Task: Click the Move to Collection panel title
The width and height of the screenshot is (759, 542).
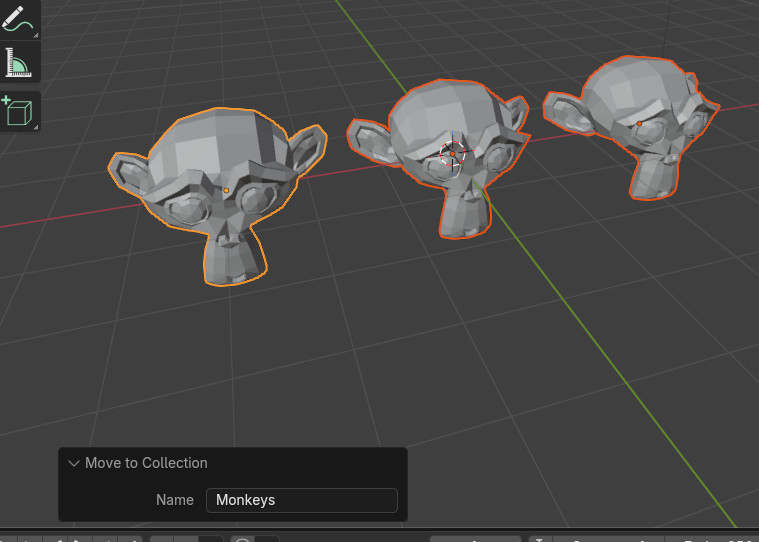Action: (x=146, y=463)
